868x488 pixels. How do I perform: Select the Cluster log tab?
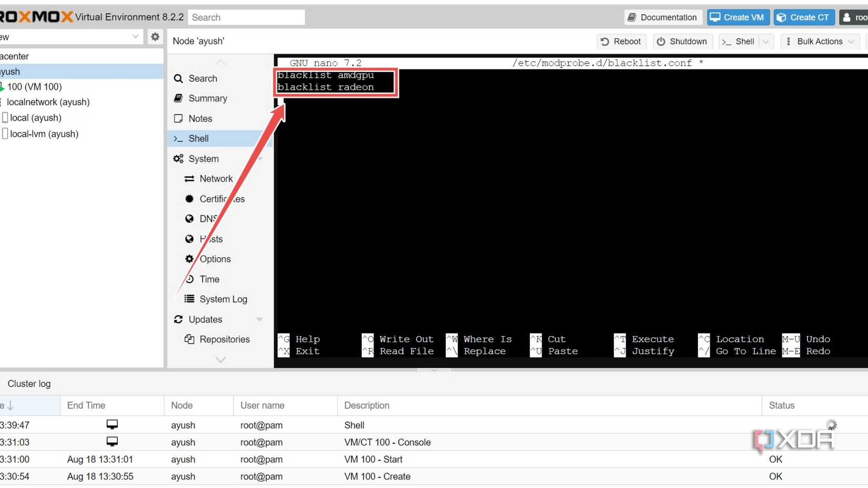point(29,384)
